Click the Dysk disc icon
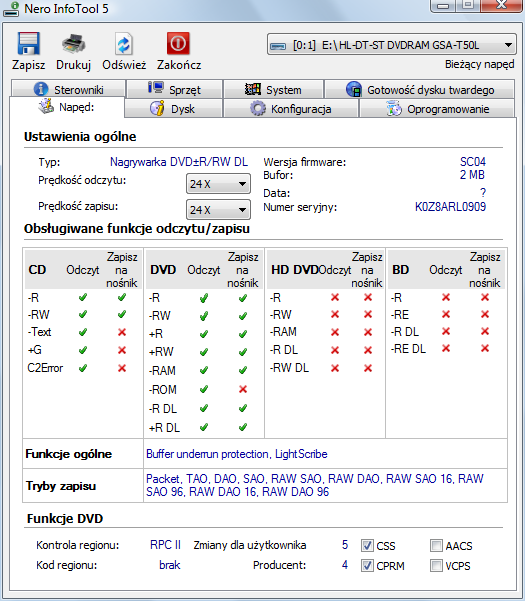This screenshot has width=525, height=601. tap(157, 108)
